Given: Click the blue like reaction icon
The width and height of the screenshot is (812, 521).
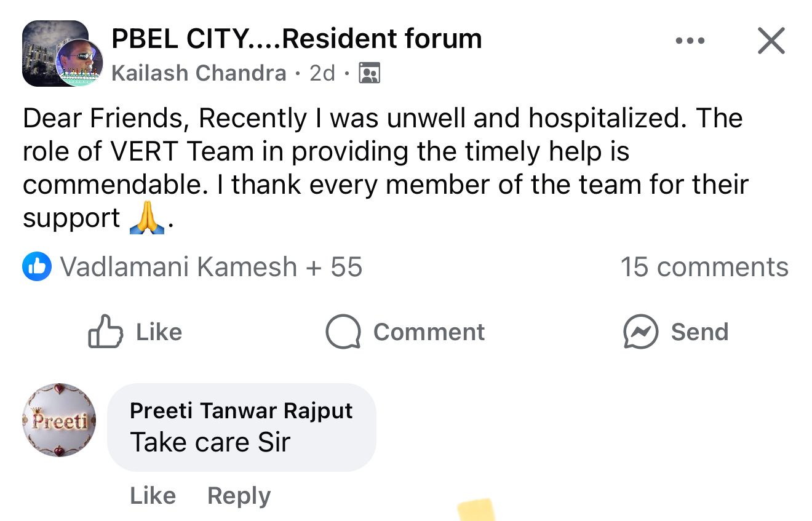Looking at the screenshot, I should pos(36,267).
